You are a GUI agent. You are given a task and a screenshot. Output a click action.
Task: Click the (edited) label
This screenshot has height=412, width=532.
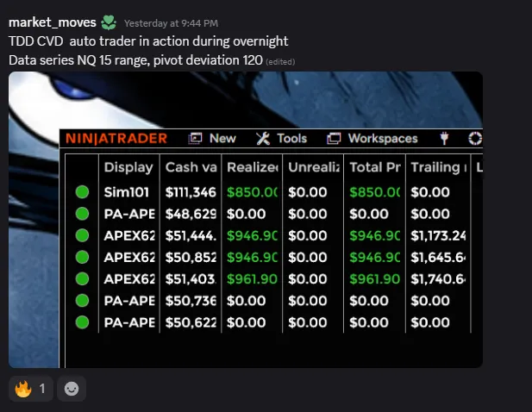click(x=280, y=62)
